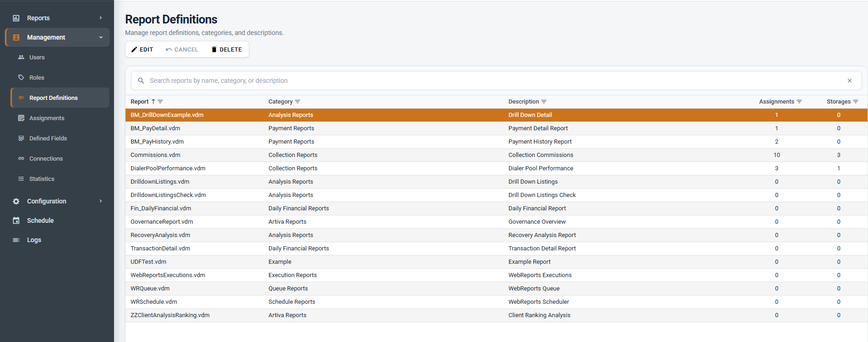
Task: Click the undo arrow icon on Cancel
Action: (x=169, y=50)
